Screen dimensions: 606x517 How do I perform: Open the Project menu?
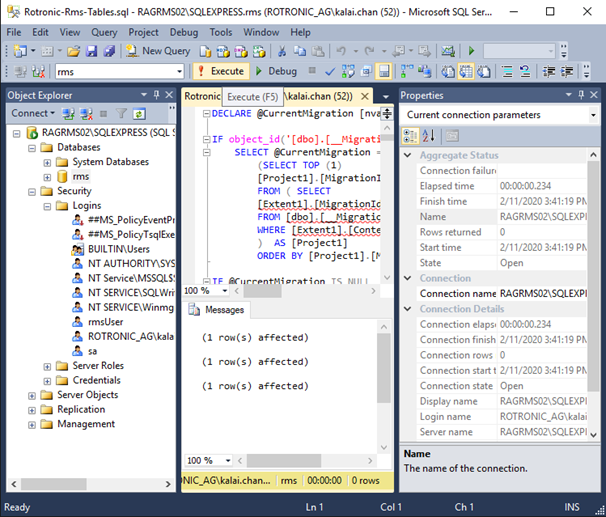(143, 32)
